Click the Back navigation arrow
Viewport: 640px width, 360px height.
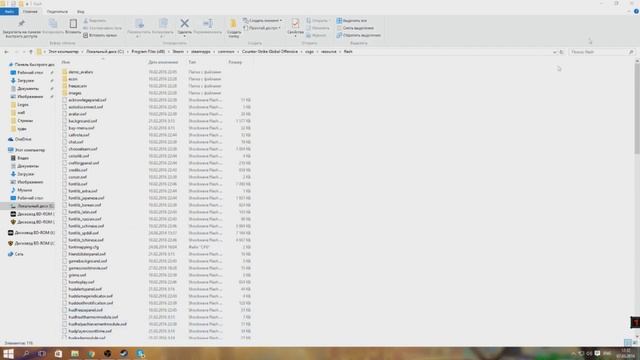pos(6,52)
